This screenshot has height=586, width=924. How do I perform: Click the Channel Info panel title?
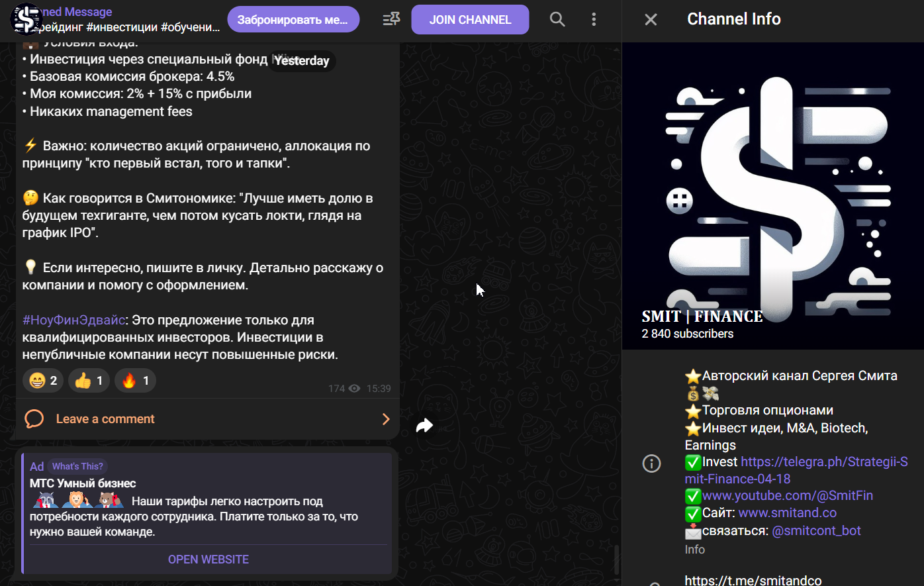pyautogui.click(x=734, y=19)
